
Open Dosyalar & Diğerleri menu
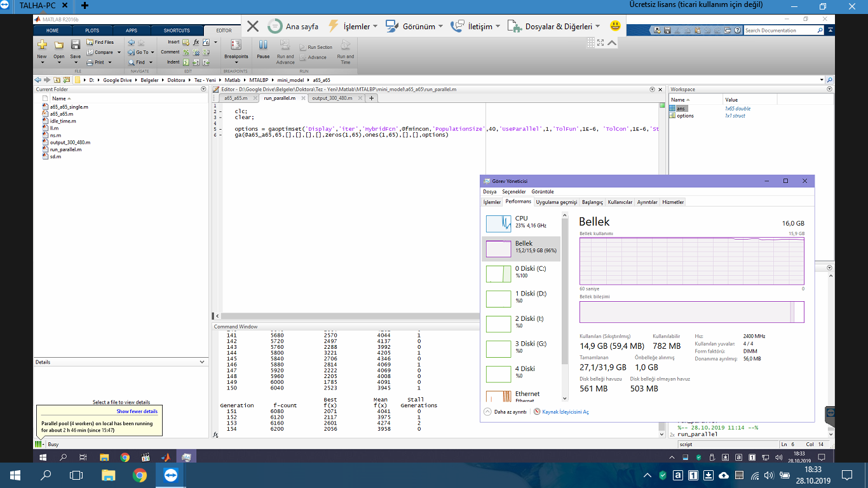[x=555, y=27]
